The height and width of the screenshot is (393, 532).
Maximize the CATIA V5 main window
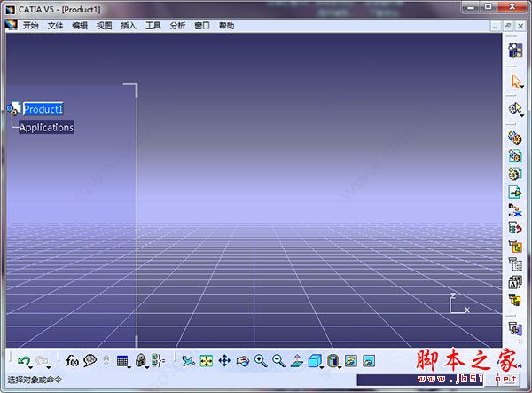click(488, 7)
